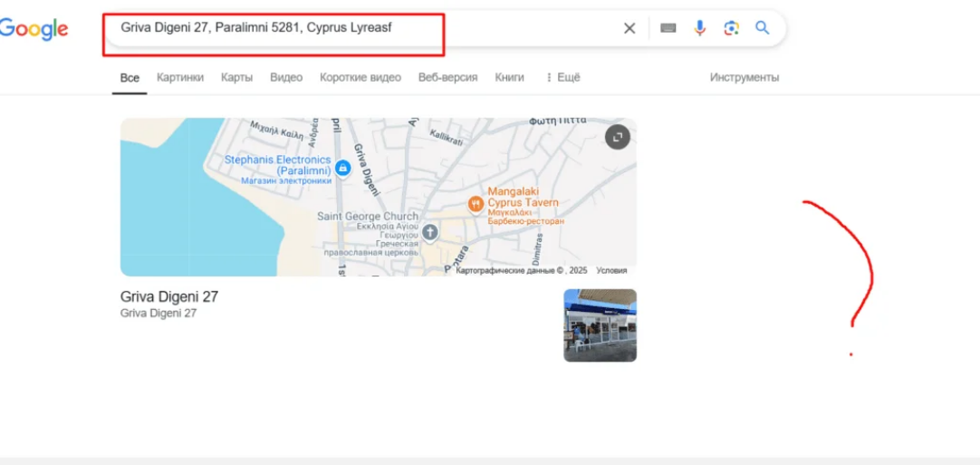Open the storefront photo thumbnail

[x=600, y=325]
